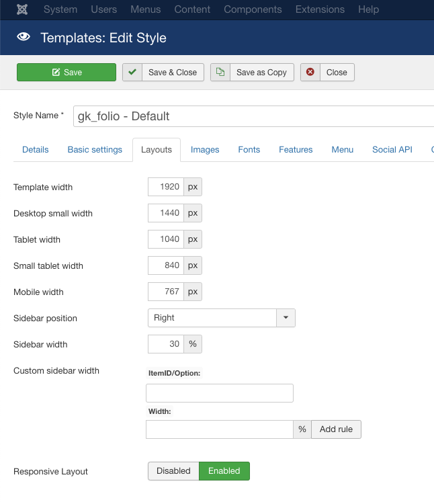Click the eye icon beside Templates title
Viewport: 434px width, 504px height.
coord(24,38)
